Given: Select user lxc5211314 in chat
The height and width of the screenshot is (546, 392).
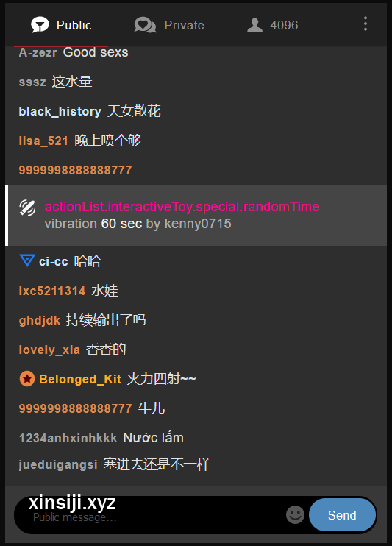Looking at the screenshot, I should 52,291.
